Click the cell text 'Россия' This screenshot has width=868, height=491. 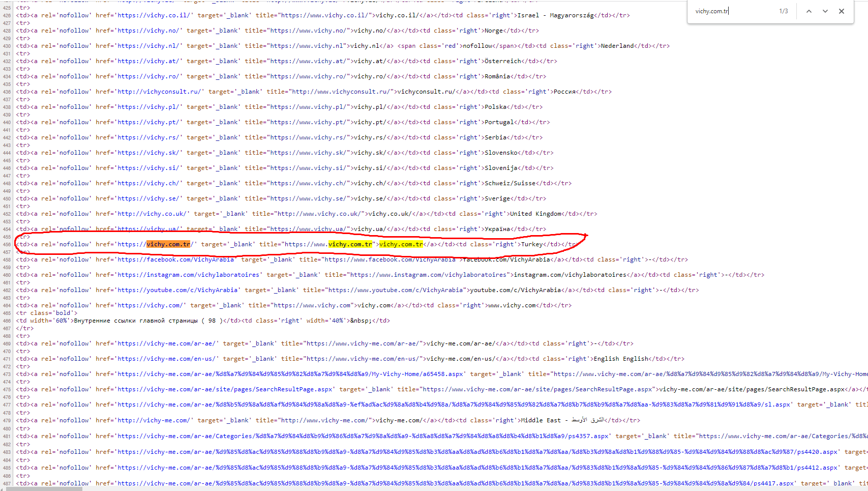[564, 92]
